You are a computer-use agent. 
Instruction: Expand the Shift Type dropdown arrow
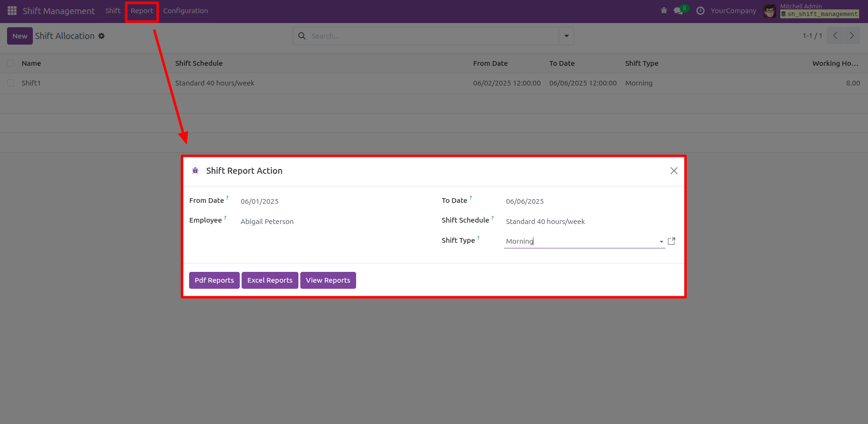[x=661, y=241]
